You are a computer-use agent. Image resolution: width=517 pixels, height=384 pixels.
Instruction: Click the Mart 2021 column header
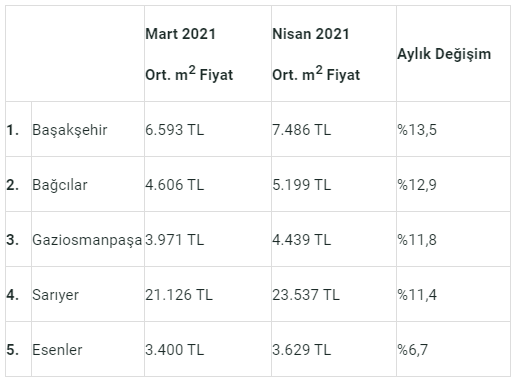[x=208, y=54]
